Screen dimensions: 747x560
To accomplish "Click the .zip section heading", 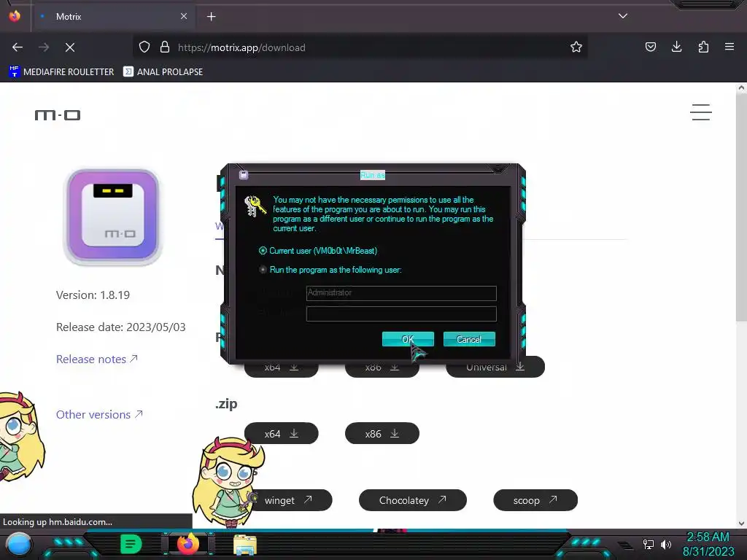I will point(226,404).
